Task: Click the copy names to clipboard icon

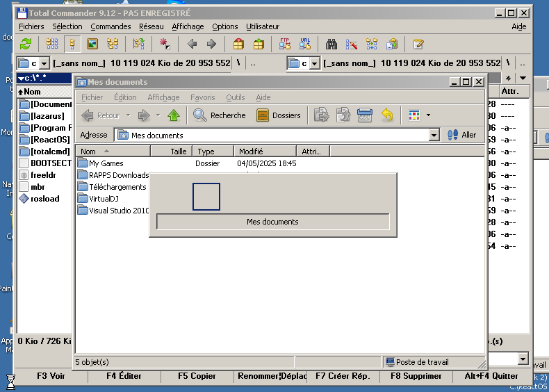Action: (392, 44)
